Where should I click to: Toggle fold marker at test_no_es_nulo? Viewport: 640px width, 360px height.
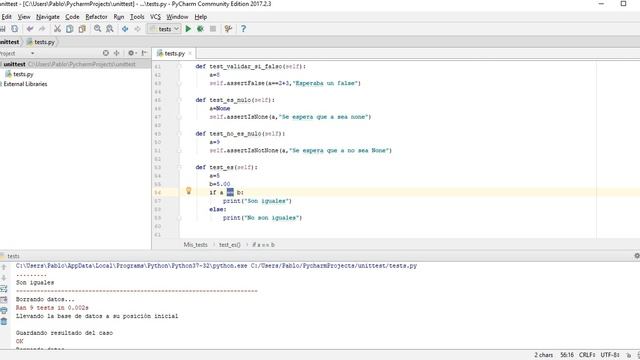click(x=179, y=133)
